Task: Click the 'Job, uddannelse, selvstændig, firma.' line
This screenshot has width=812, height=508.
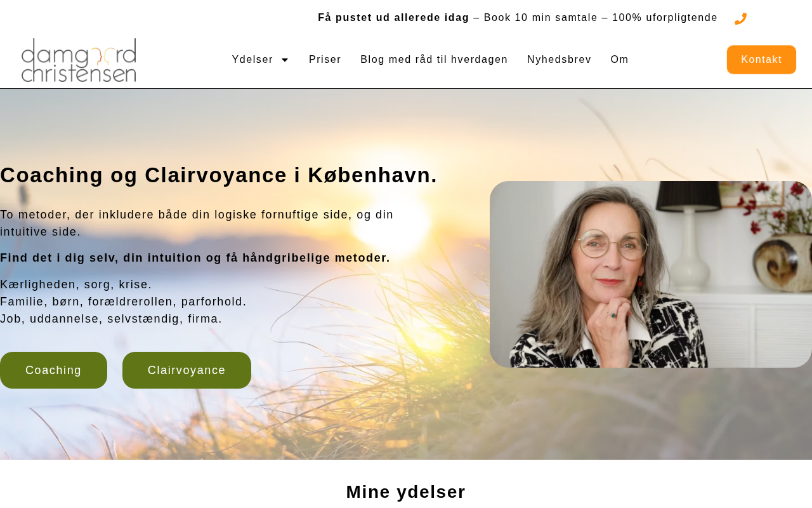Action: coord(111,319)
